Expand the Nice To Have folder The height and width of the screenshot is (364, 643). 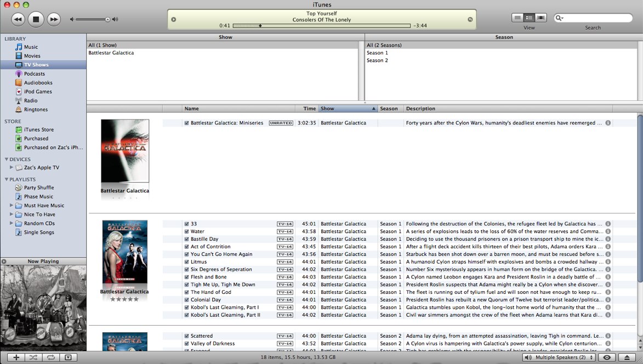click(x=12, y=214)
